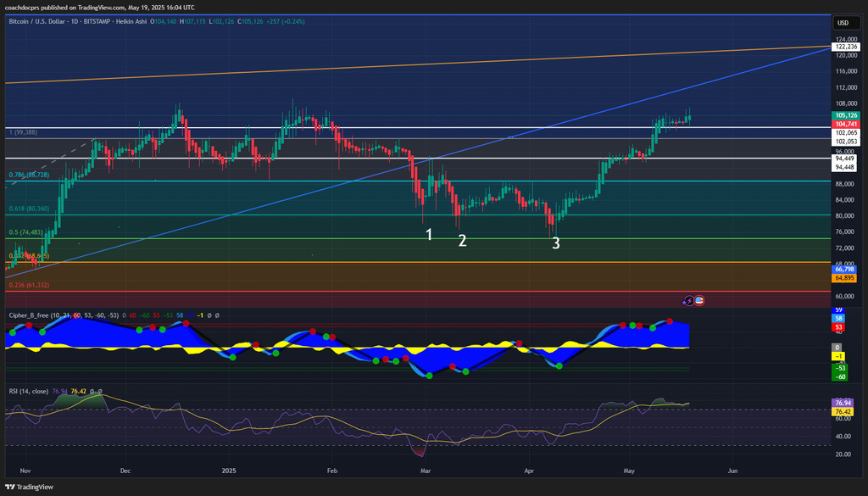Click the blue 66,798 price tag
868x496 pixels.
[x=845, y=269]
